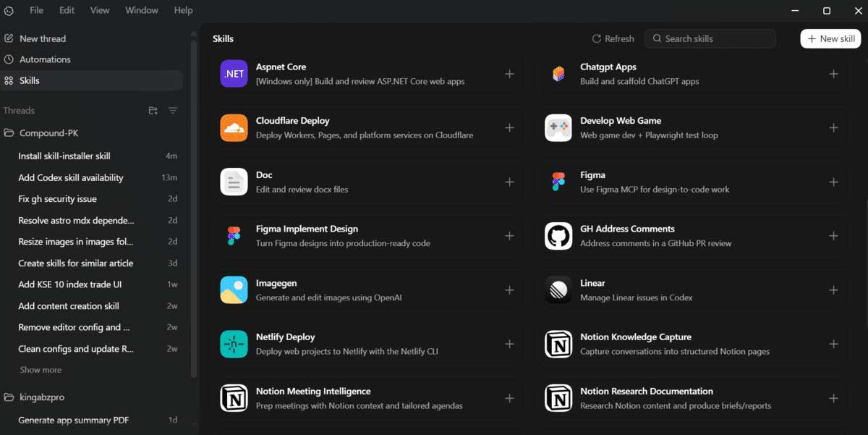Go to Automations in the sidebar
The image size is (868, 435).
[x=91, y=59]
